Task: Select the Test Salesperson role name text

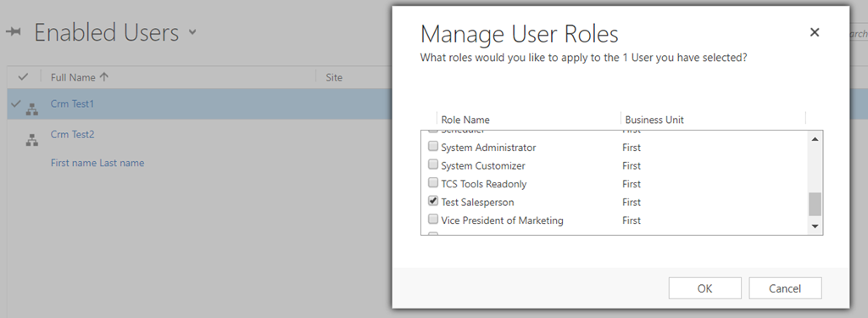Action: pyautogui.click(x=477, y=202)
